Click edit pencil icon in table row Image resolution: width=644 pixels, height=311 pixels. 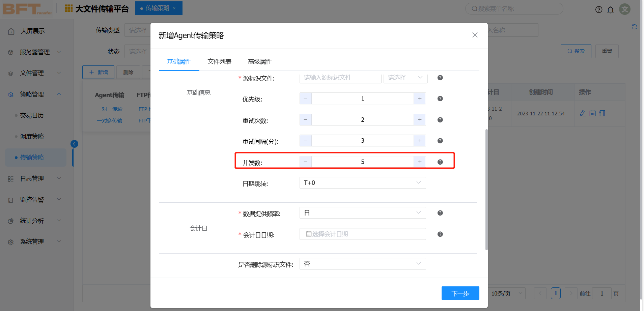tap(583, 113)
